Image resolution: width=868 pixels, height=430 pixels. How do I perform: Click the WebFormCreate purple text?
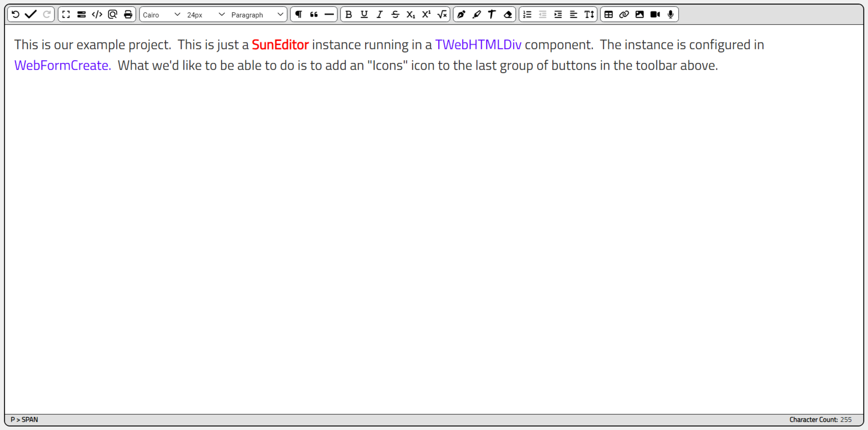[x=63, y=65]
